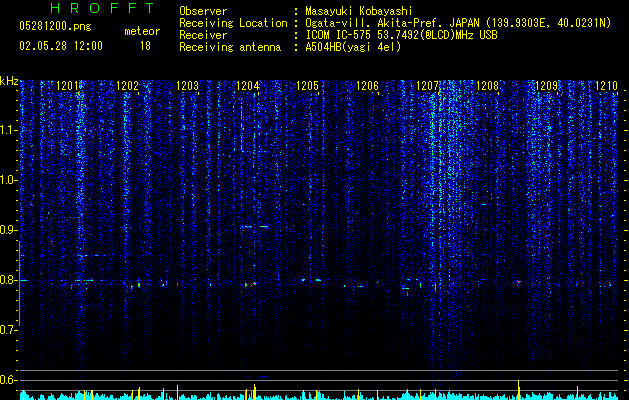Screen dimensions: 629x400
Task: Click the Observer field label
Action: pyautogui.click(x=203, y=11)
